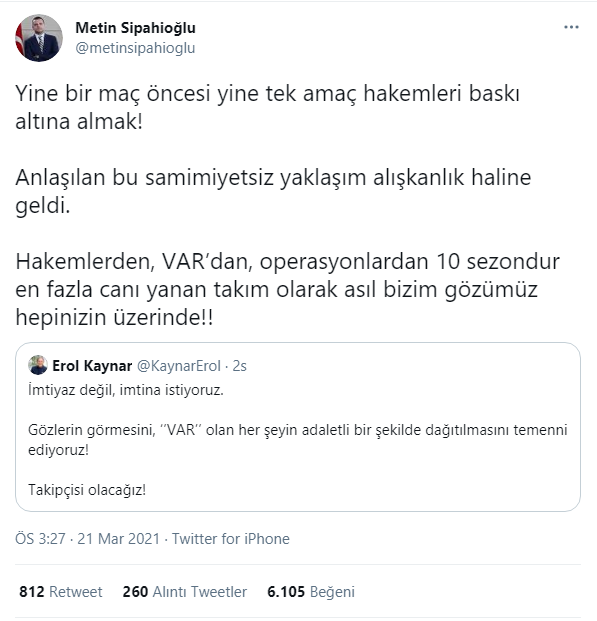Open the Metin Sipahioğlu display name
This screenshot has height=621, width=597.
[135, 28]
